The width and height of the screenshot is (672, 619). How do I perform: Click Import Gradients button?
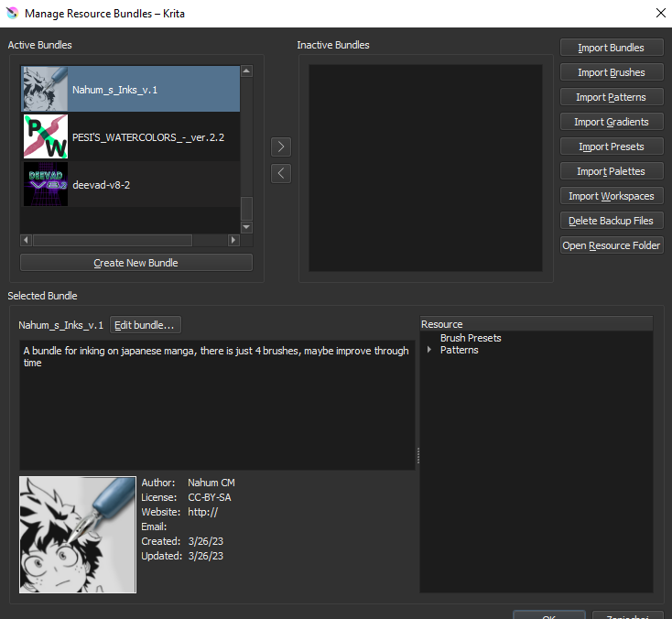click(x=612, y=122)
